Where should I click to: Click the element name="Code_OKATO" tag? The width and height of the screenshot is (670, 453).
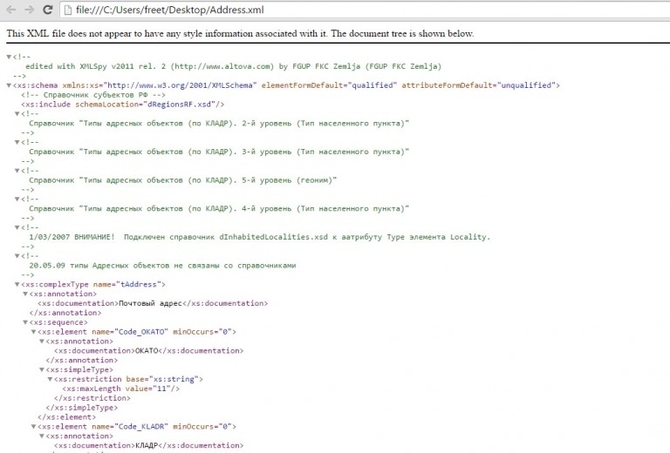137,332
